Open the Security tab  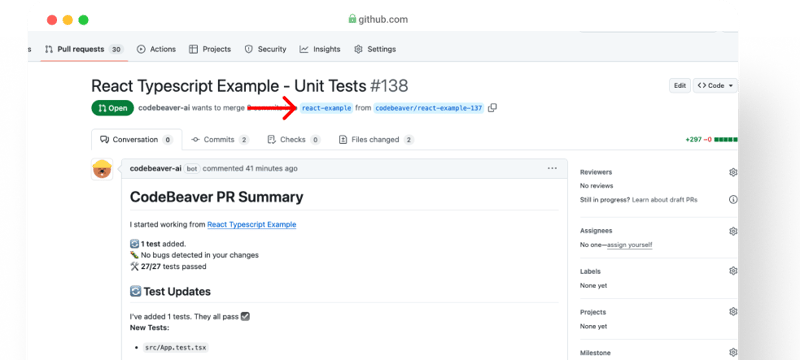pyautogui.click(x=265, y=49)
